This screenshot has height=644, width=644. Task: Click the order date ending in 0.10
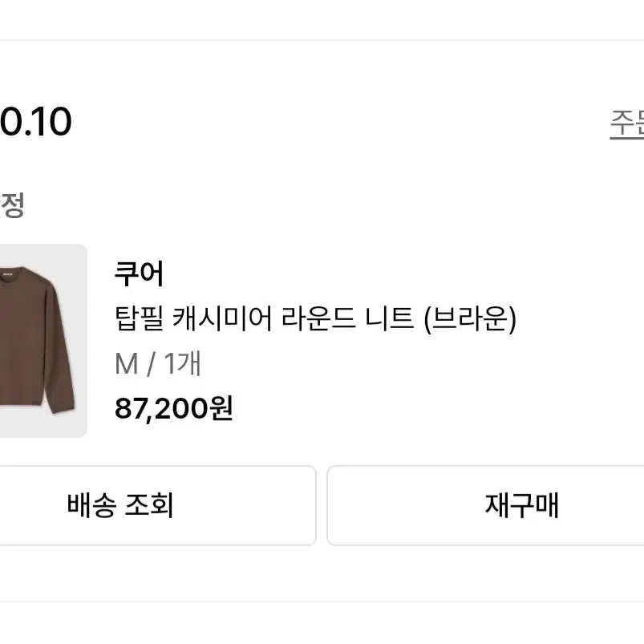[36, 122]
